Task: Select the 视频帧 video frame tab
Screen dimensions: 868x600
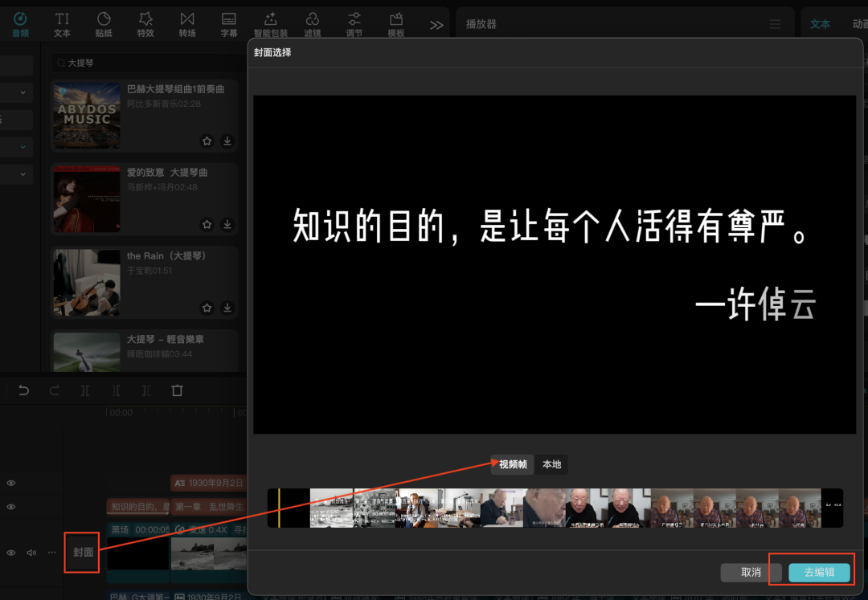Action: pos(512,464)
